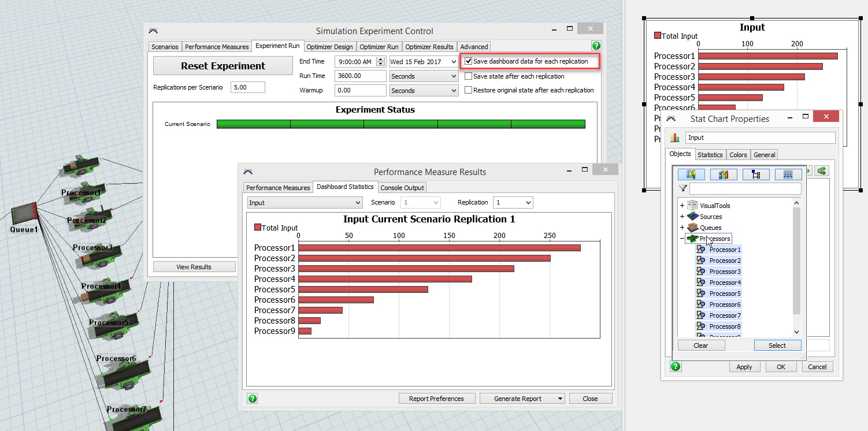Click green help icon in Stat Chart Properties

coord(675,366)
